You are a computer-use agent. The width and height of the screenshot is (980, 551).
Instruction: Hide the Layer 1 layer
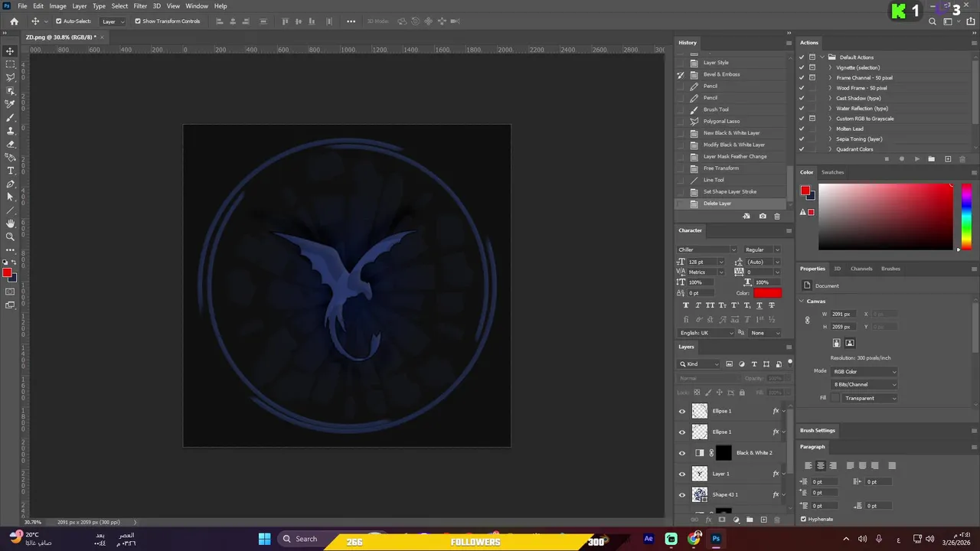(x=682, y=474)
